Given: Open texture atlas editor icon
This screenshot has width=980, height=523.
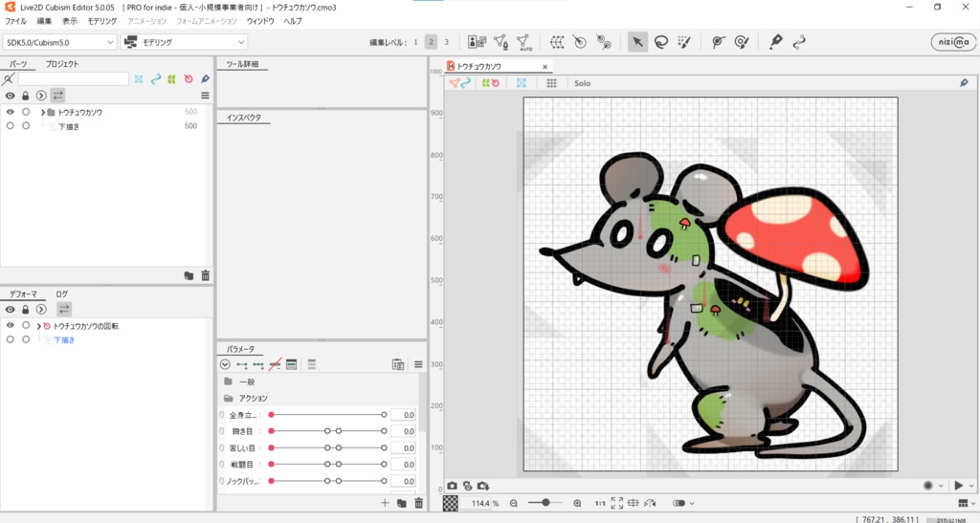Looking at the screenshot, I should point(477,42).
